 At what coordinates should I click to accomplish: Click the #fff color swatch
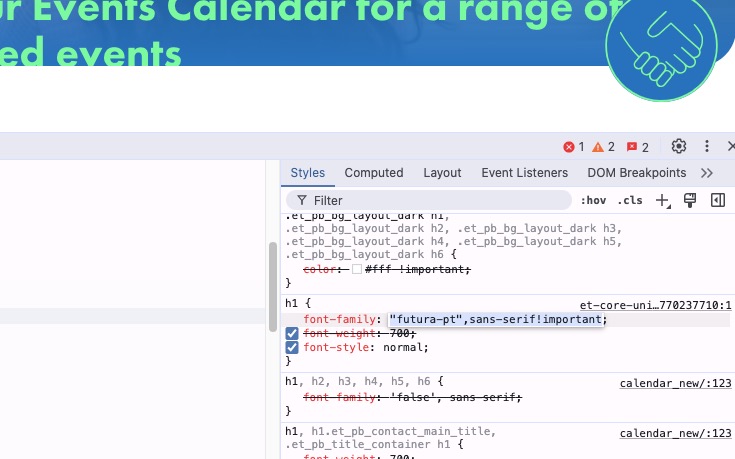point(357,269)
